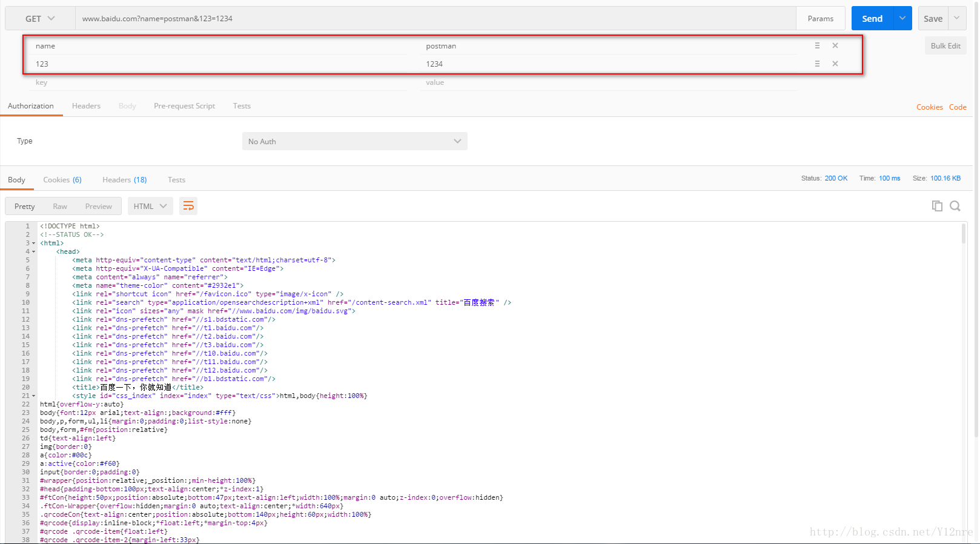Select the response Body tab
The width and height of the screenshot is (980, 544).
(x=16, y=180)
